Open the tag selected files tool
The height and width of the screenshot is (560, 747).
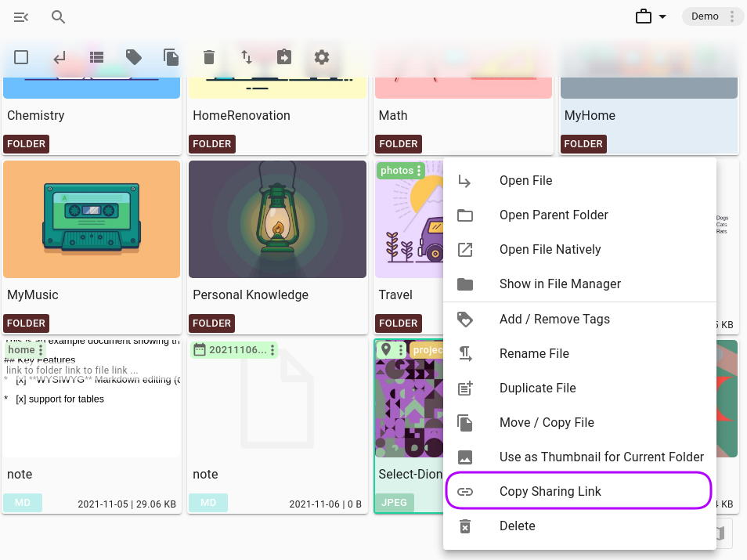click(x=134, y=58)
